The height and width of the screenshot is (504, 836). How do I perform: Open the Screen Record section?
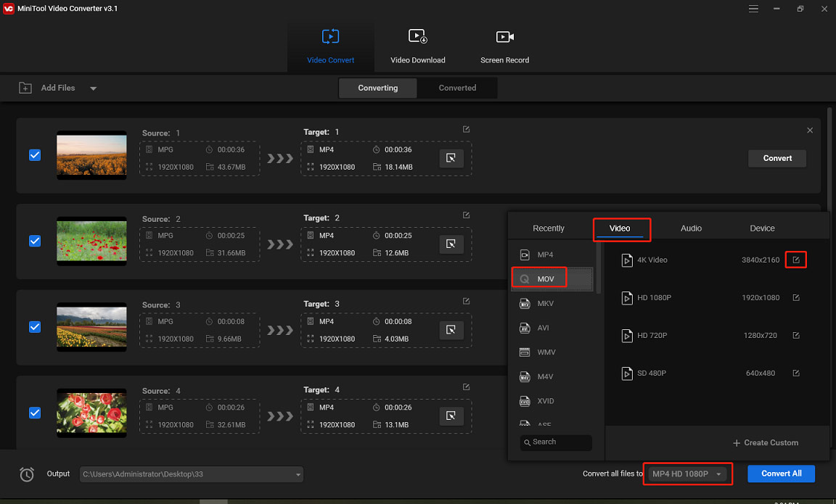click(x=504, y=46)
